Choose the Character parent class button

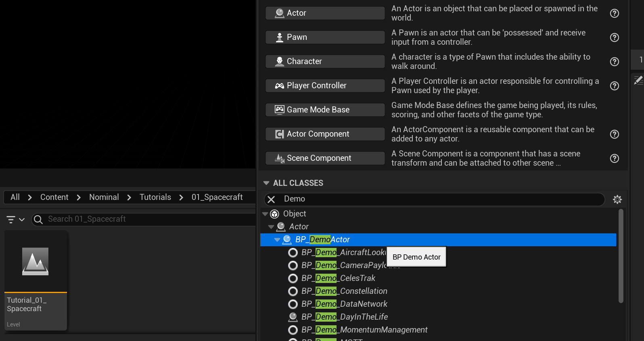[325, 61]
